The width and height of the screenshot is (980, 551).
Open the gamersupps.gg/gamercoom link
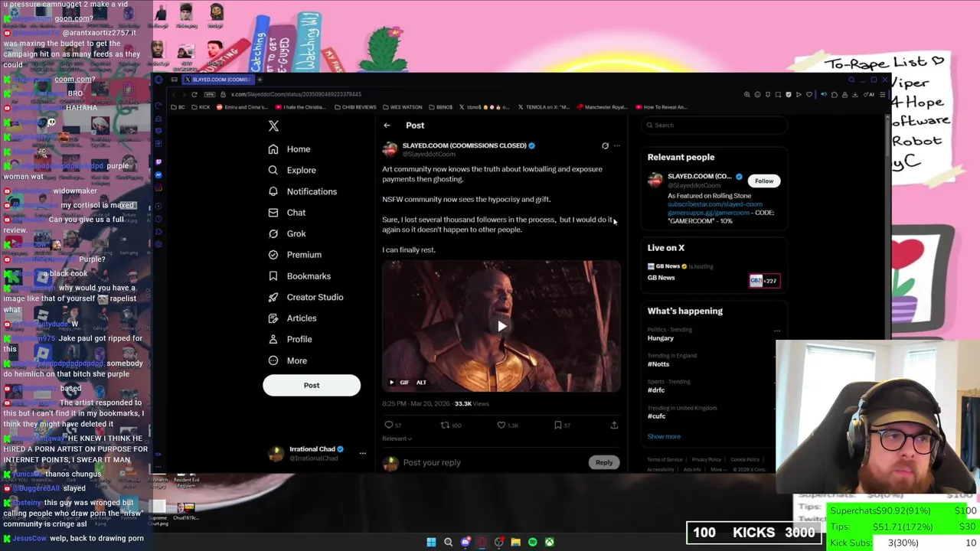[x=709, y=213]
